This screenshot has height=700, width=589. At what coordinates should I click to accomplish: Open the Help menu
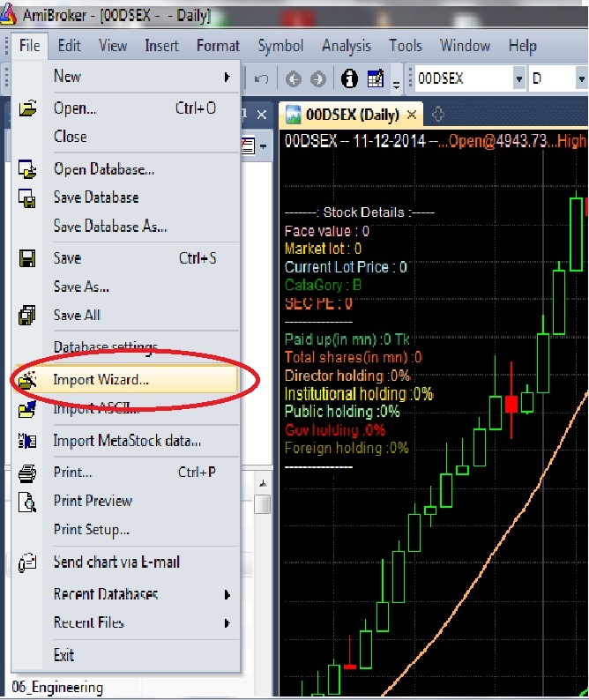pos(522,46)
